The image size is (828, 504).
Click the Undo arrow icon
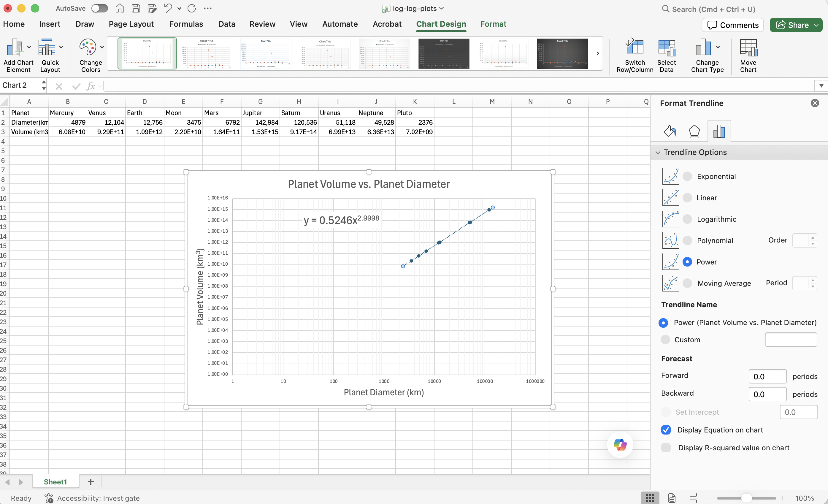point(168,8)
